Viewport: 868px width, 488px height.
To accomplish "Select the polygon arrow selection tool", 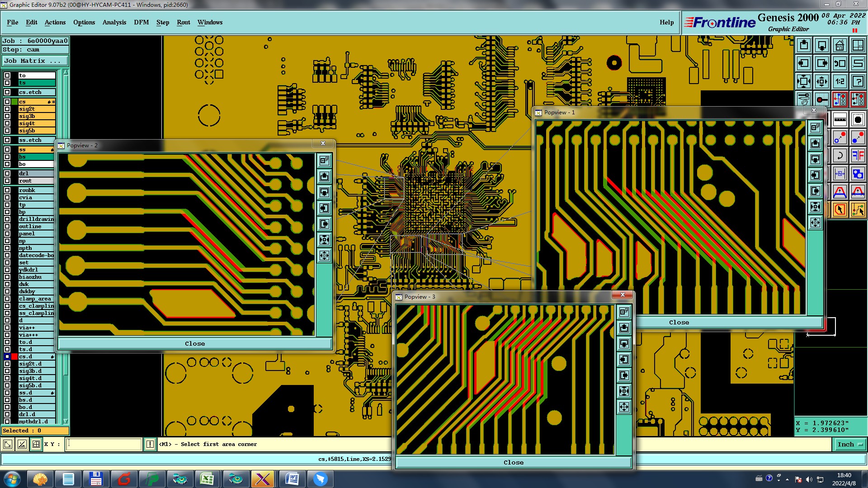I will (840, 210).
